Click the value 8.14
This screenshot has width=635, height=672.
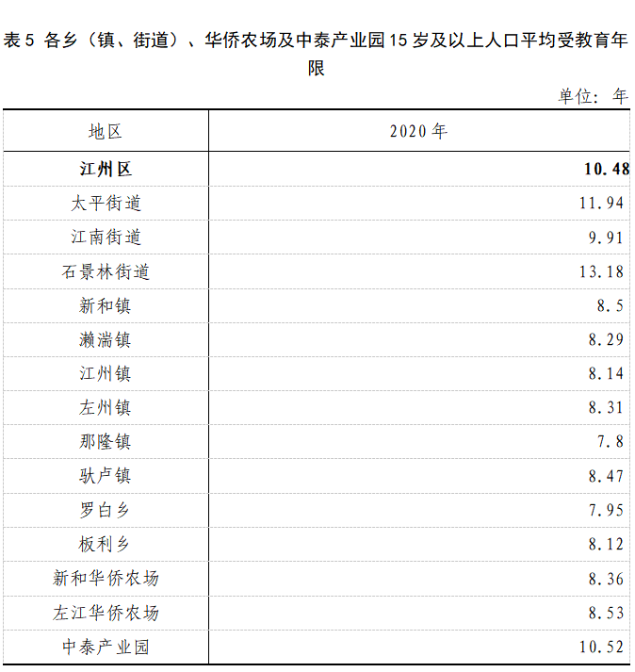[606, 374]
